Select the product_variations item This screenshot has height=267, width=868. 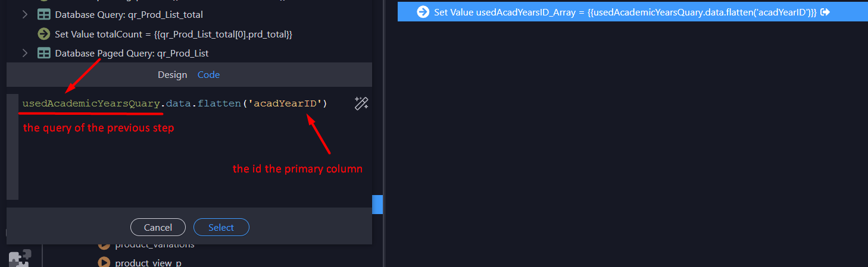[x=155, y=244]
